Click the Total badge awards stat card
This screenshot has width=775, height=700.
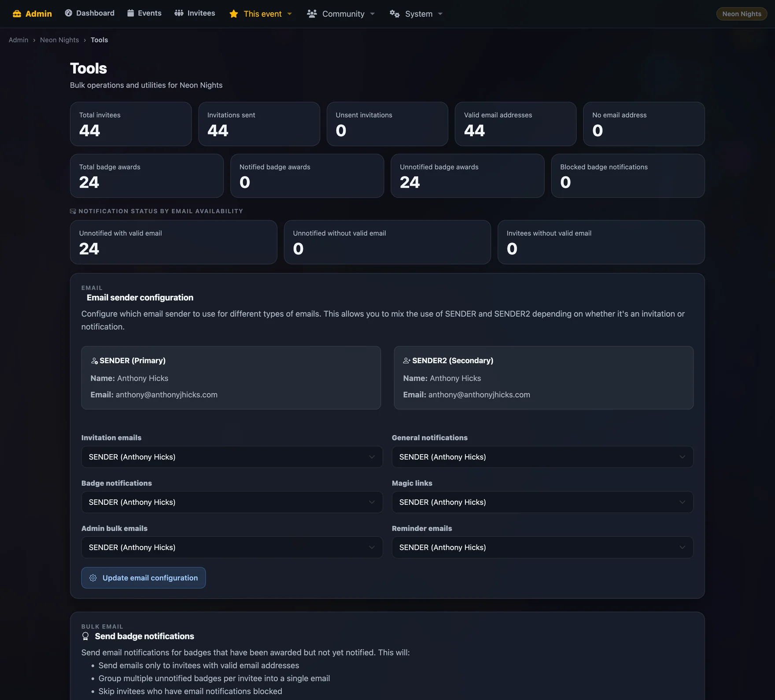[x=147, y=176]
